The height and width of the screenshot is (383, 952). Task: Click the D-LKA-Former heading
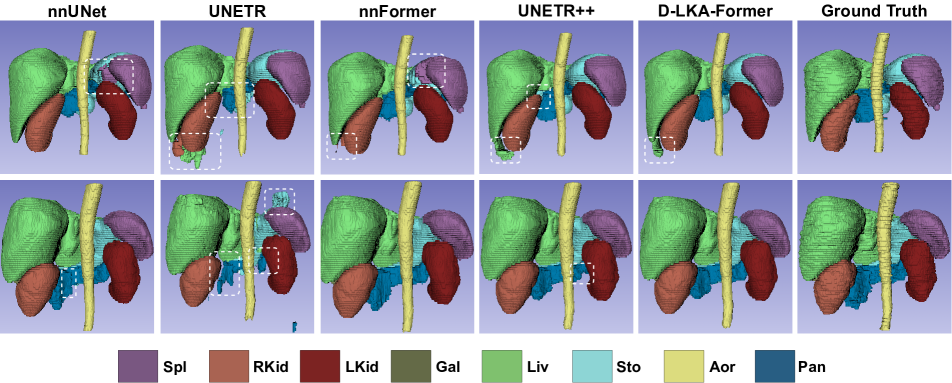(x=715, y=10)
